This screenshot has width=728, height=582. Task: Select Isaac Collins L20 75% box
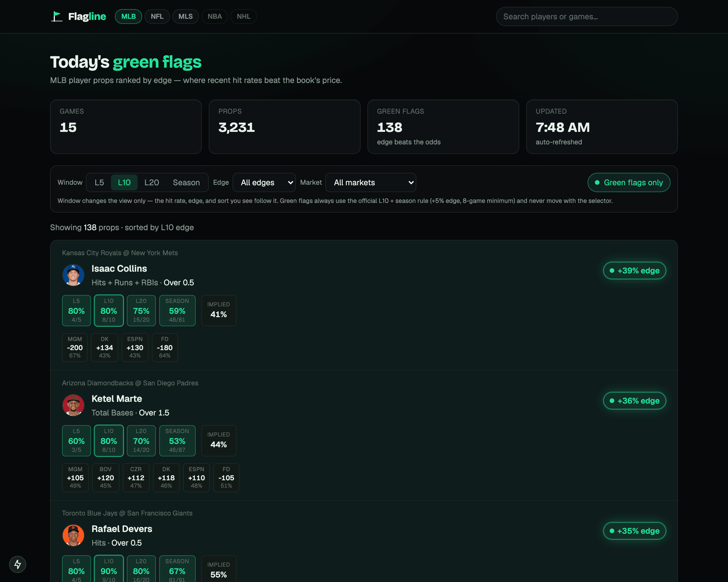[x=141, y=311]
